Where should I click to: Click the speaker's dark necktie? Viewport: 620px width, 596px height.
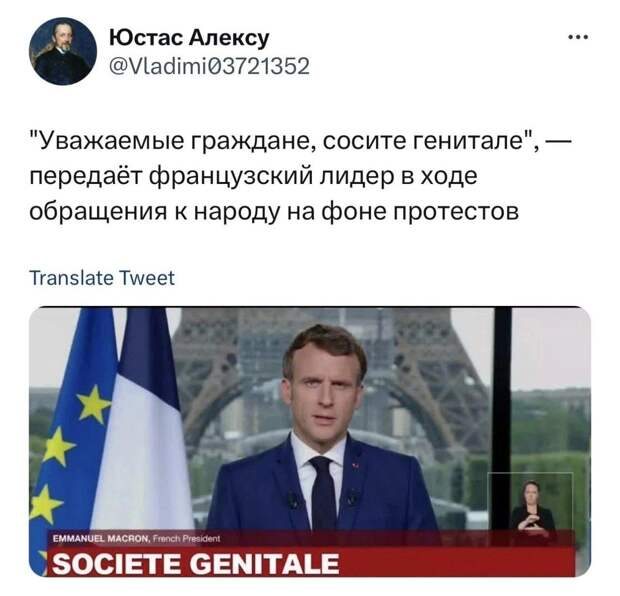[x=323, y=490]
